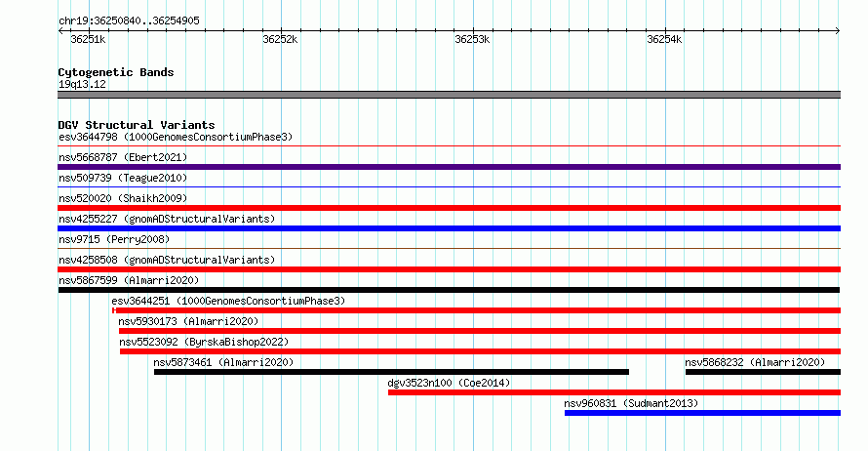Select thin brown nsv9715 variant line
868x451 pixels.
point(449,249)
